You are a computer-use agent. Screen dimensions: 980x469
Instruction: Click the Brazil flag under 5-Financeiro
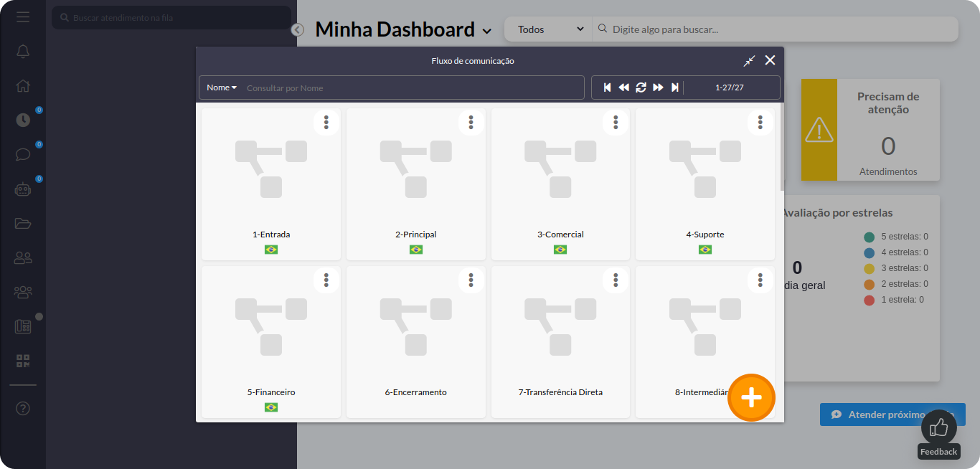(271, 407)
